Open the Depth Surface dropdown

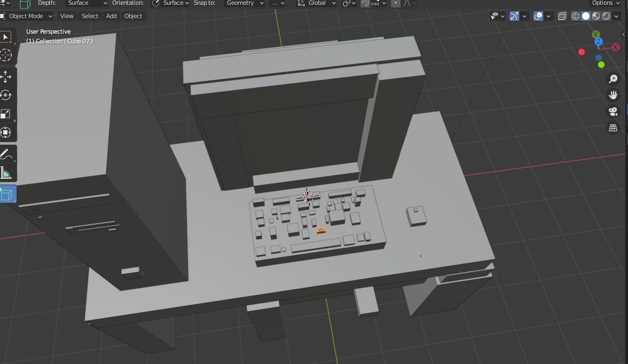(x=87, y=3)
